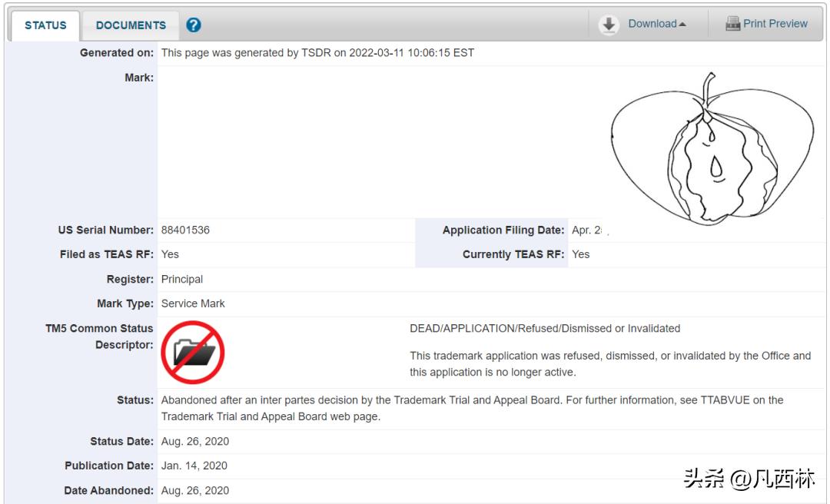
Task: Click the 'Register:' label
Action: coord(130,280)
